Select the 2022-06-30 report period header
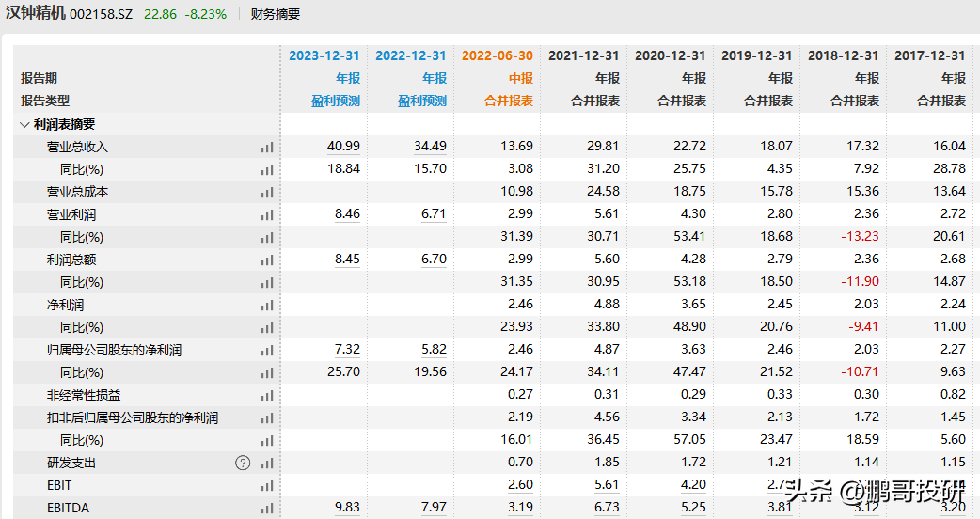 tap(498, 55)
